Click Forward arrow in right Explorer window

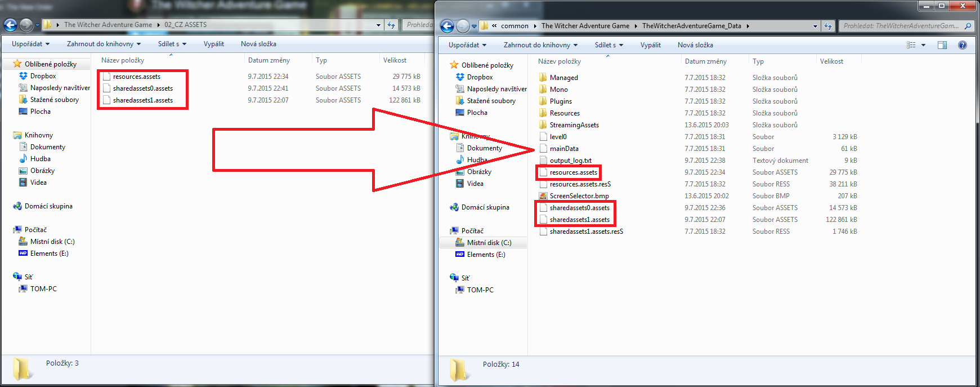(463, 26)
